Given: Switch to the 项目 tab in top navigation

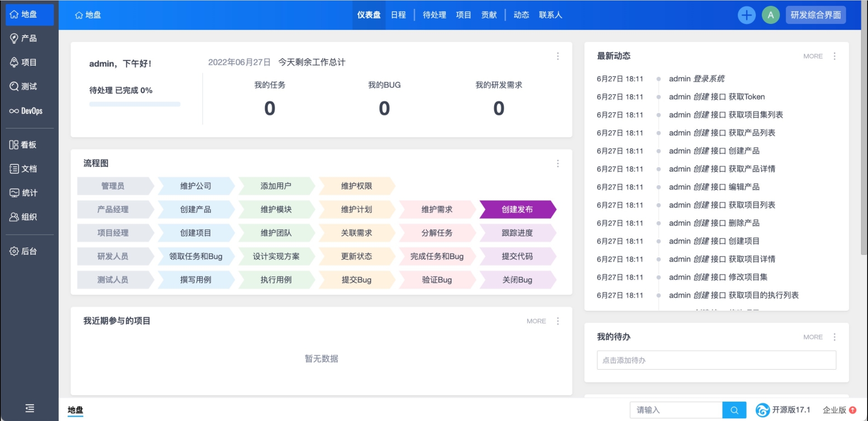Looking at the screenshot, I should coord(463,15).
